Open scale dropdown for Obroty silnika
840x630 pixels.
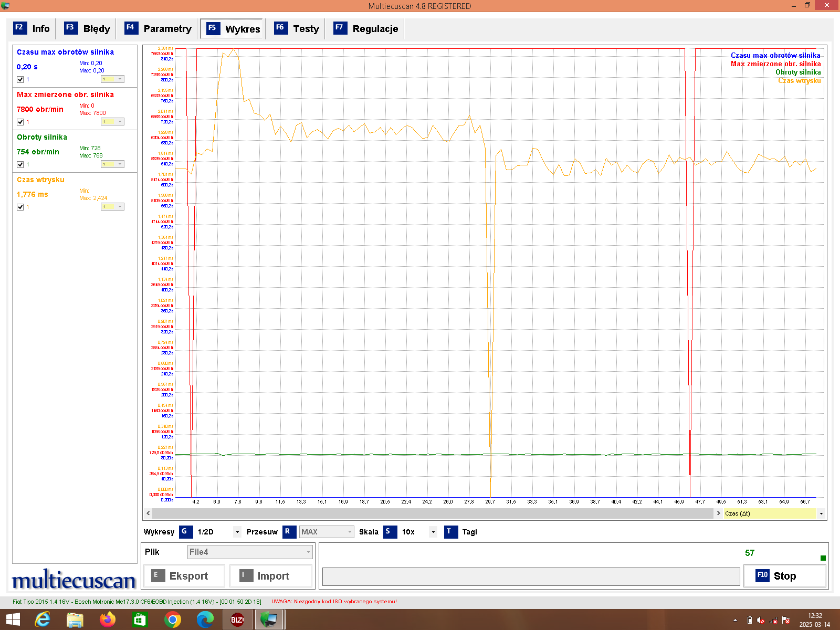pos(112,164)
